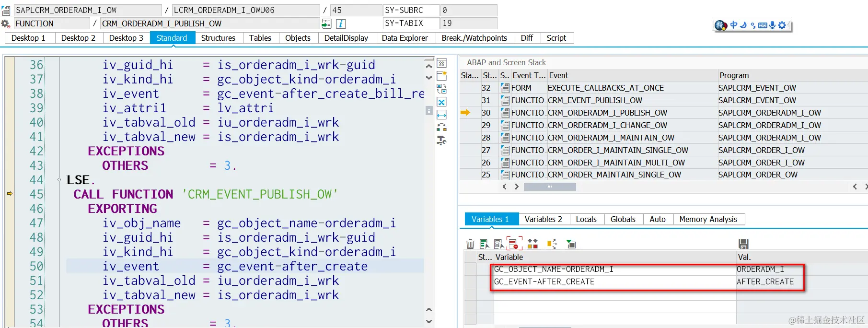Click the icon with two down arrows
Screen dimensions: 868x328
532,244
